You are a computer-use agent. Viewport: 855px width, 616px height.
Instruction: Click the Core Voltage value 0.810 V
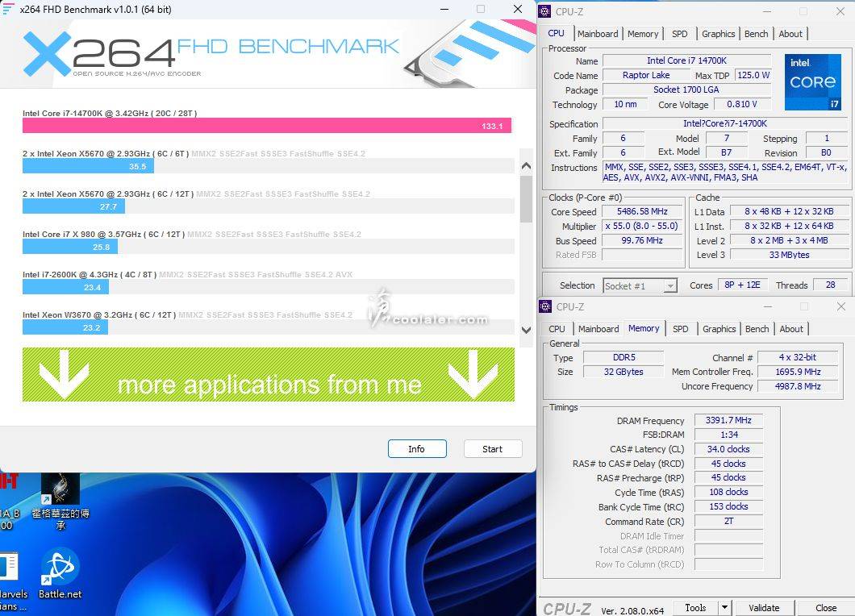(x=741, y=104)
